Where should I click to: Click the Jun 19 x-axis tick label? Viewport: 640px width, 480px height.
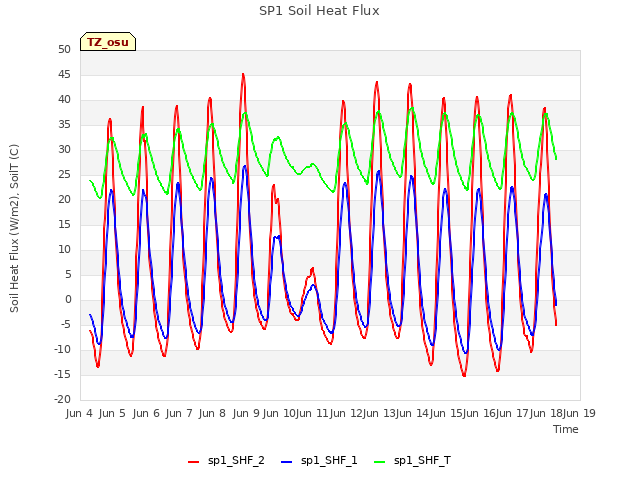click(x=579, y=413)
